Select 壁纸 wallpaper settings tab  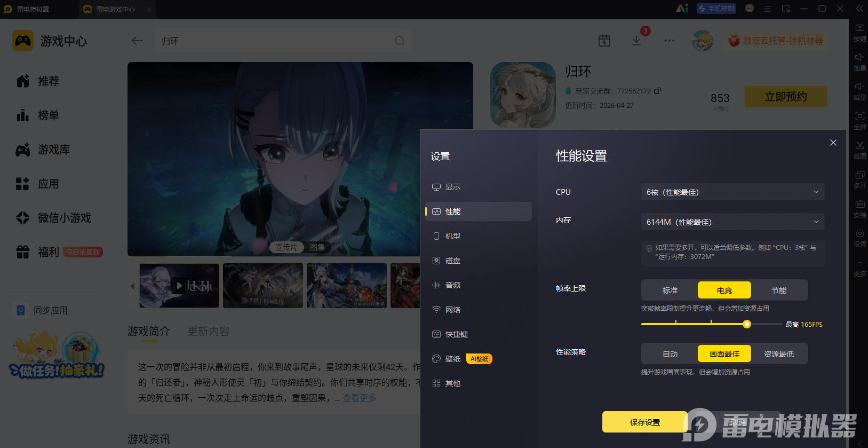(479, 359)
